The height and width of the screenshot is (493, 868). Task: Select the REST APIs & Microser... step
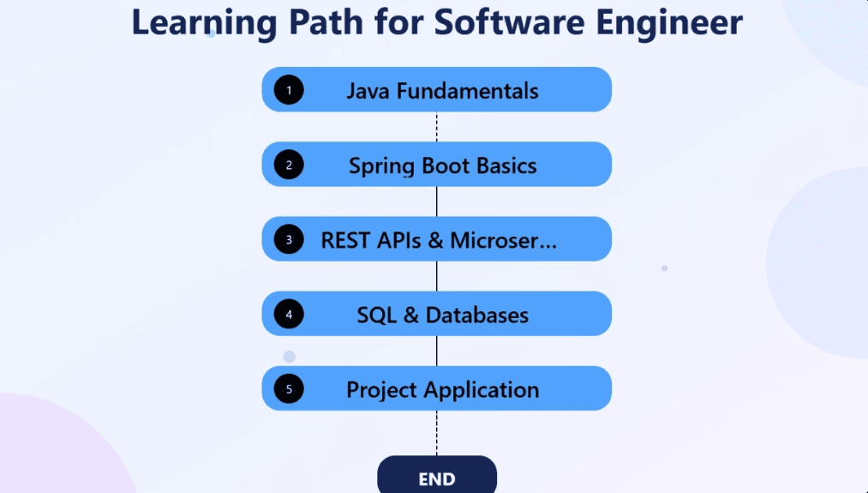439,239
